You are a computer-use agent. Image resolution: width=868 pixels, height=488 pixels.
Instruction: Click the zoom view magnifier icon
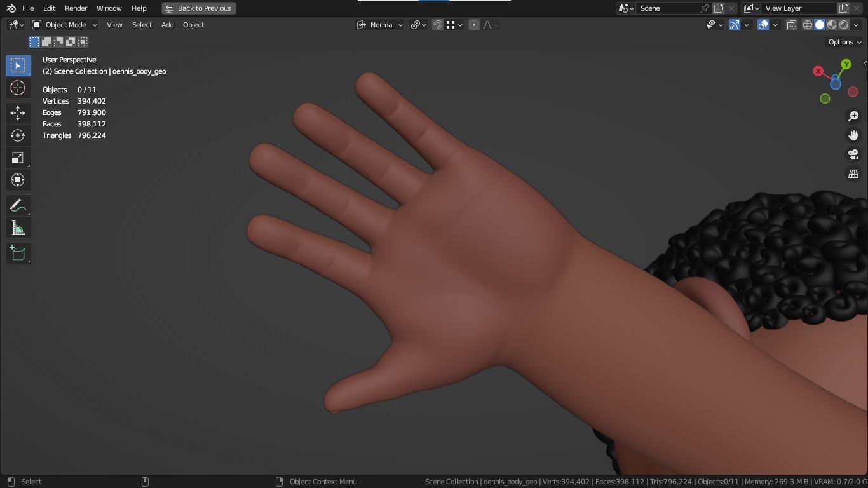tap(853, 116)
